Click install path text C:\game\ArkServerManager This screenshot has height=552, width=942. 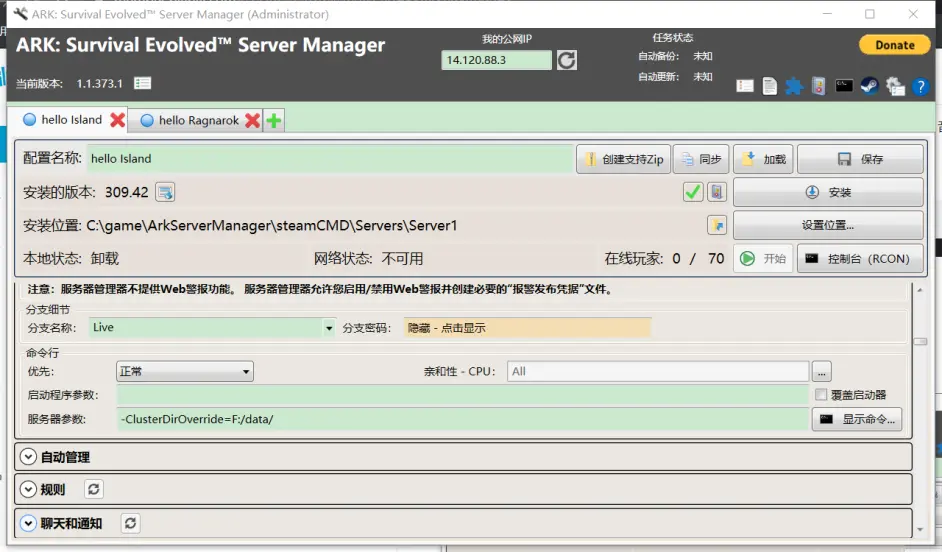point(272,226)
